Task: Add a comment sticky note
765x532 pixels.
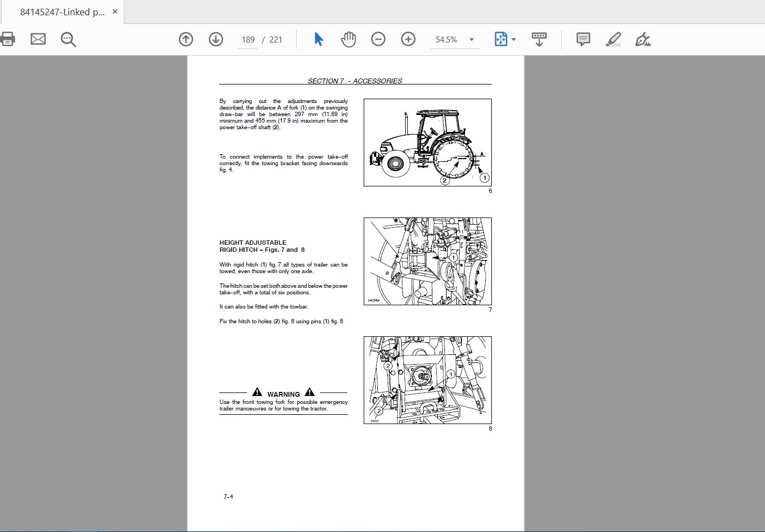Action: (x=583, y=39)
